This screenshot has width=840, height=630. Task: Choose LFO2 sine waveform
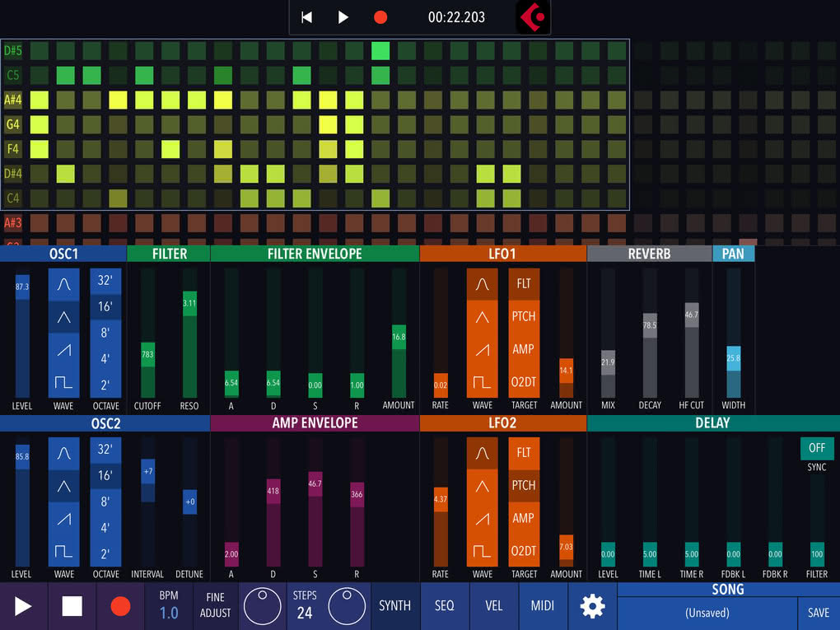pos(482,453)
